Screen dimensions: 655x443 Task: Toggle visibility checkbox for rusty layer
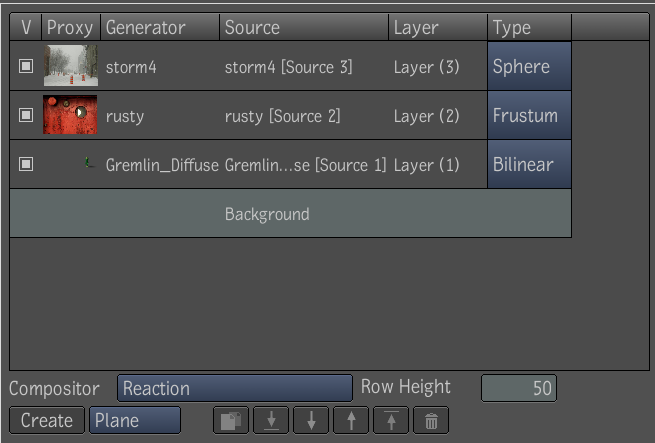point(26,115)
